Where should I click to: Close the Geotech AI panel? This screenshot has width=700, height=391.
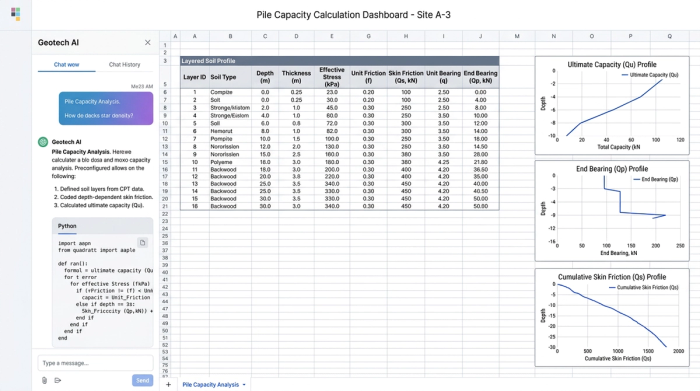click(x=147, y=42)
